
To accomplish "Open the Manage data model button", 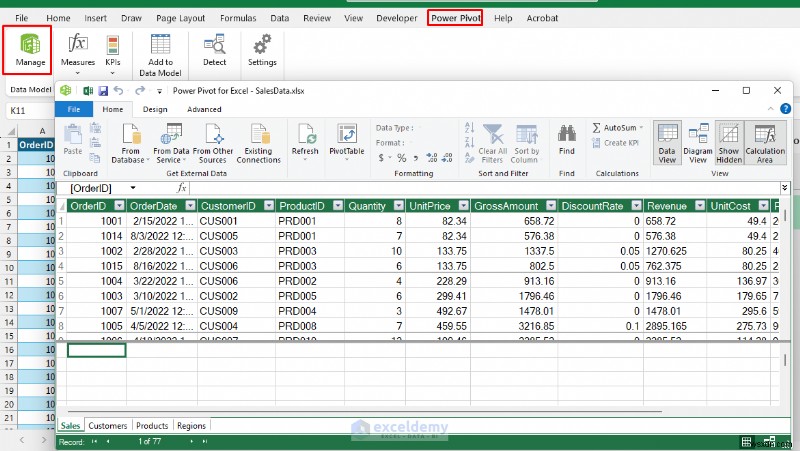I will (30, 50).
